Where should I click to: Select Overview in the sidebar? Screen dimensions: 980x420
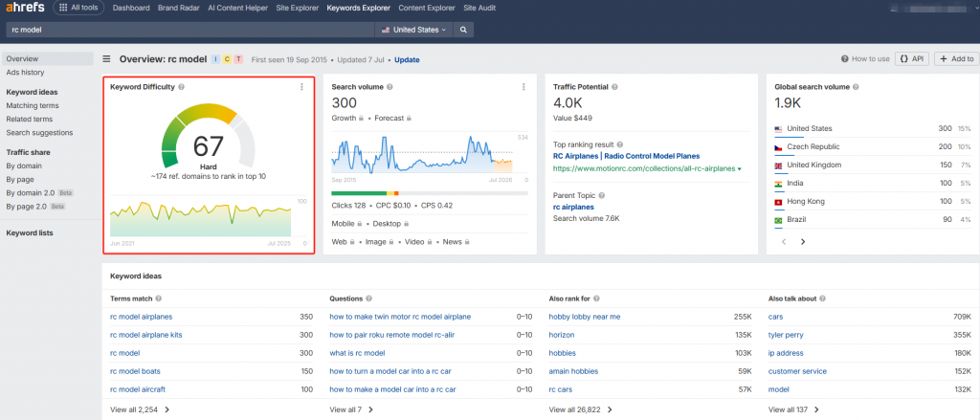point(48,58)
